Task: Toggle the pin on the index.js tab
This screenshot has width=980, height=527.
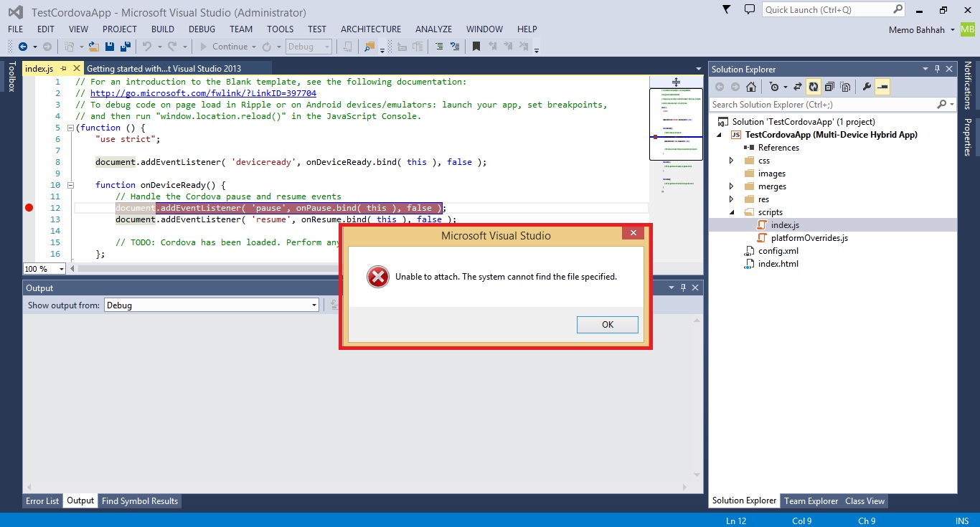Action: (63, 69)
